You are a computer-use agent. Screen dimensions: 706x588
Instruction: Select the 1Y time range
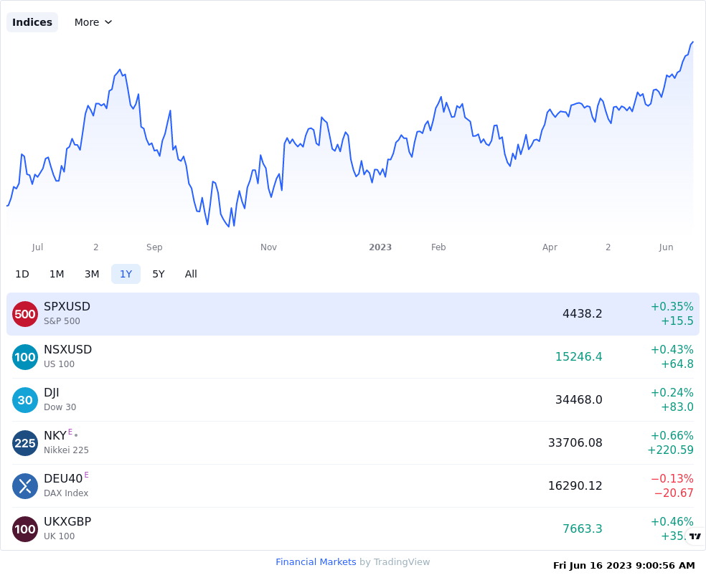click(126, 274)
